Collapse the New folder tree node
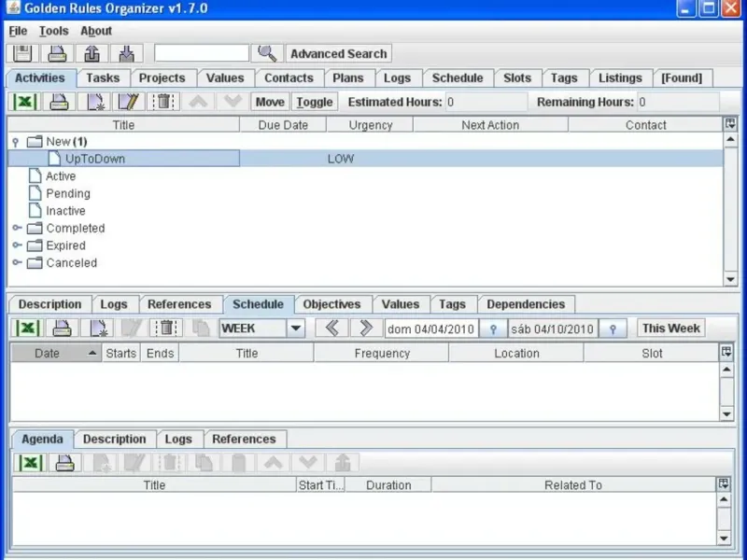747x560 pixels. [x=16, y=142]
